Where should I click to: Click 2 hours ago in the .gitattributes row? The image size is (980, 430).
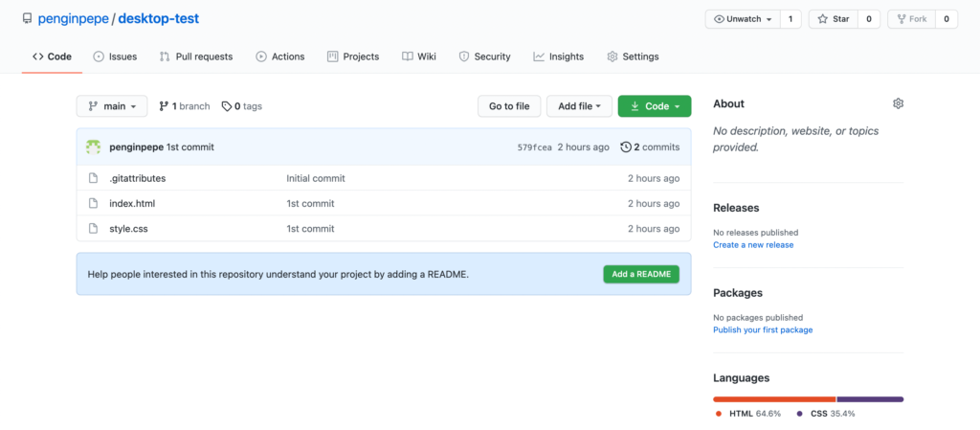[654, 178]
